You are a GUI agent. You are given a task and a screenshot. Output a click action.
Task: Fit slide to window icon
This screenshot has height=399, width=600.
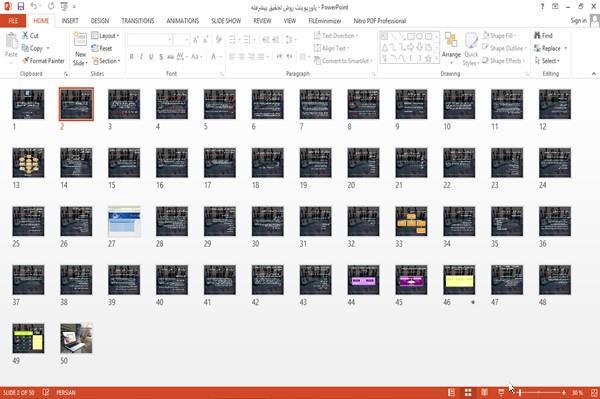[594, 392]
